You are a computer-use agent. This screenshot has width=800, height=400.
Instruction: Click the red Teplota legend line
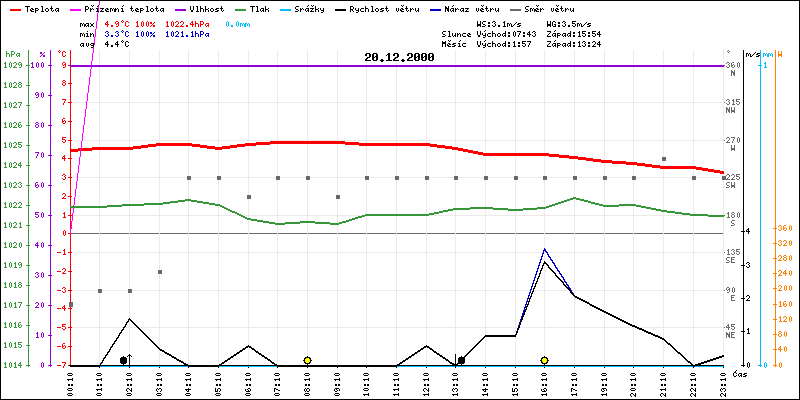(13, 8)
